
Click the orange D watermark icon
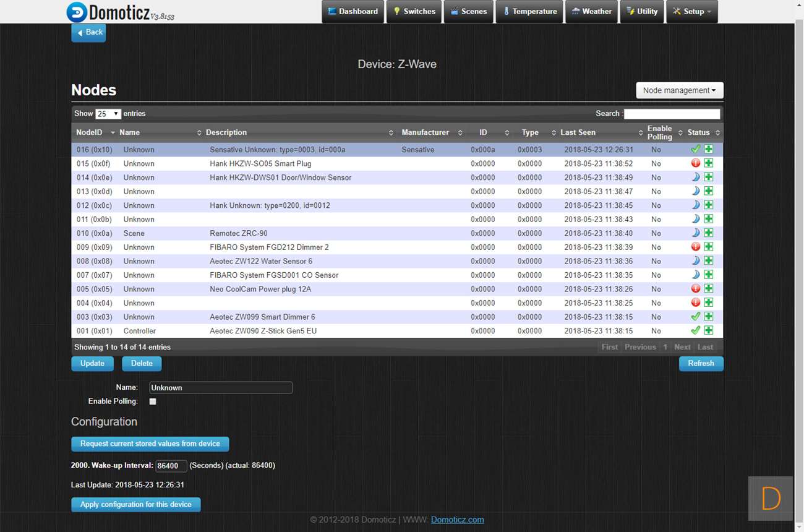click(771, 498)
